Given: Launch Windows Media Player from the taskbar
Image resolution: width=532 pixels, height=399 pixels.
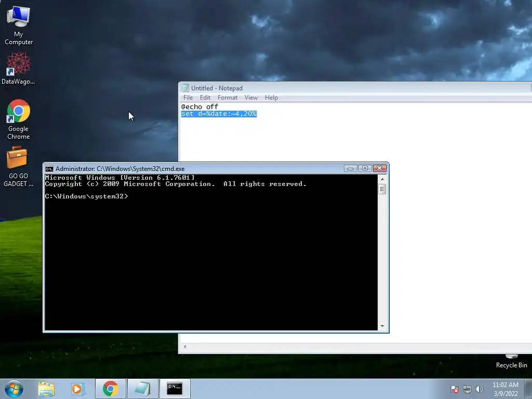Looking at the screenshot, I should [77, 389].
